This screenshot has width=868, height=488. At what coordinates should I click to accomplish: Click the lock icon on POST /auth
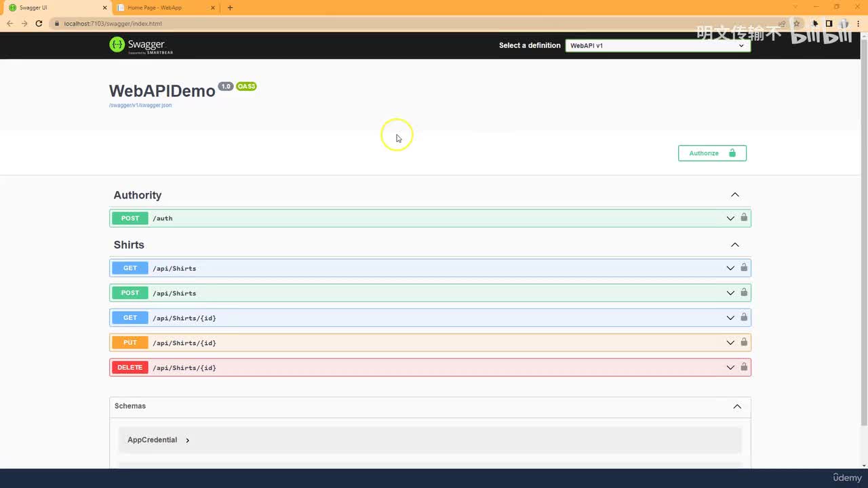(744, 218)
